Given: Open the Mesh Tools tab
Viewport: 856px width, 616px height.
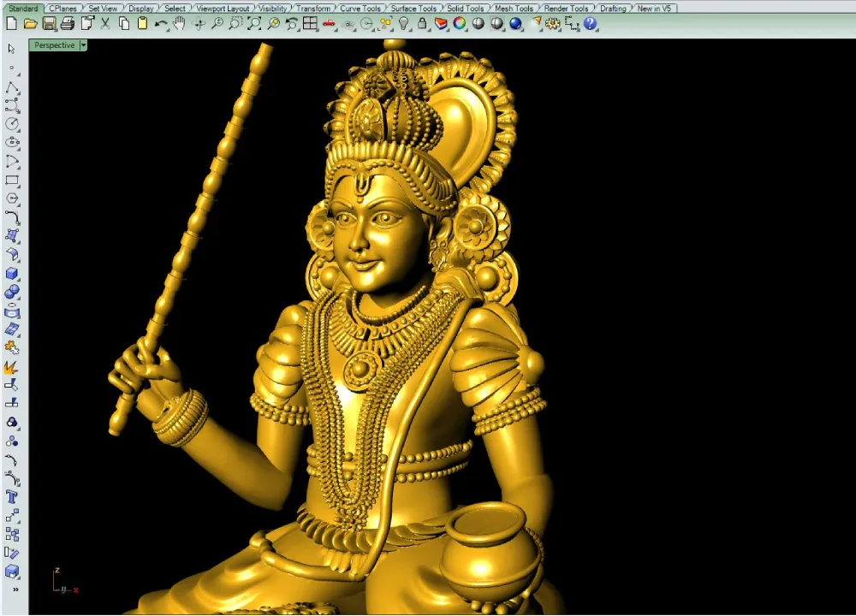Looking at the screenshot, I should [x=514, y=9].
